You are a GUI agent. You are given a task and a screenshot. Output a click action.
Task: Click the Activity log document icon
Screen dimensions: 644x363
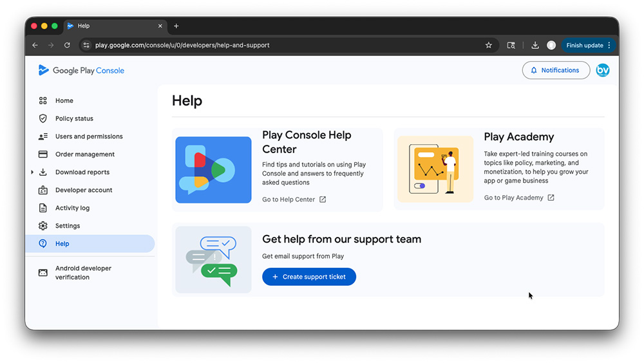click(x=43, y=208)
